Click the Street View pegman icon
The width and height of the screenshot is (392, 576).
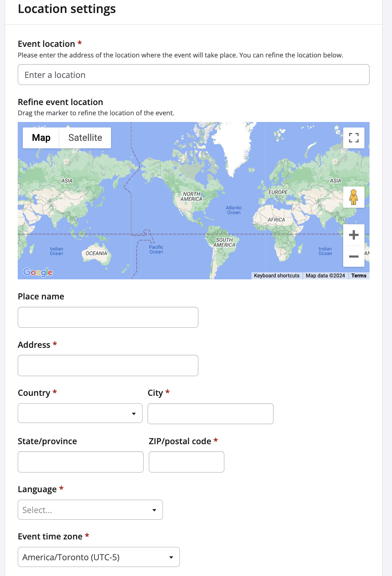pyautogui.click(x=353, y=197)
